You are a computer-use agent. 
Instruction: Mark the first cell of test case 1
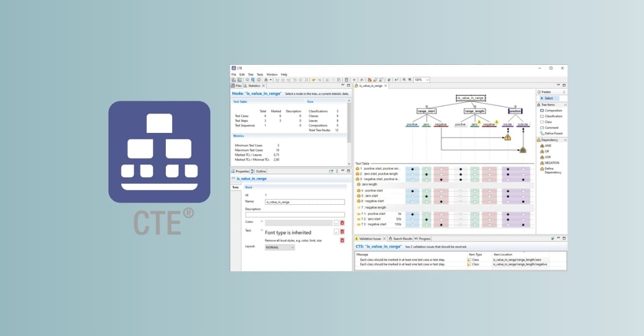click(x=412, y=169)
